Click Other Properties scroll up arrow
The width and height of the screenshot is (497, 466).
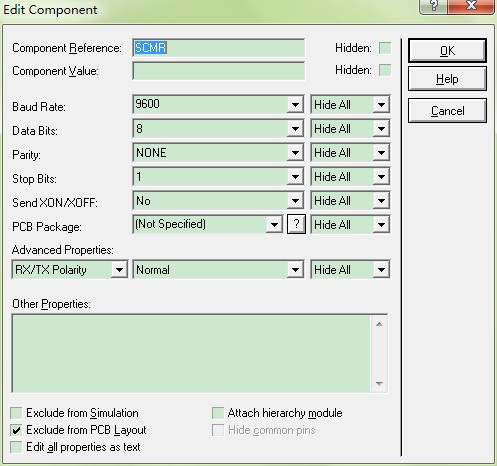379,324
